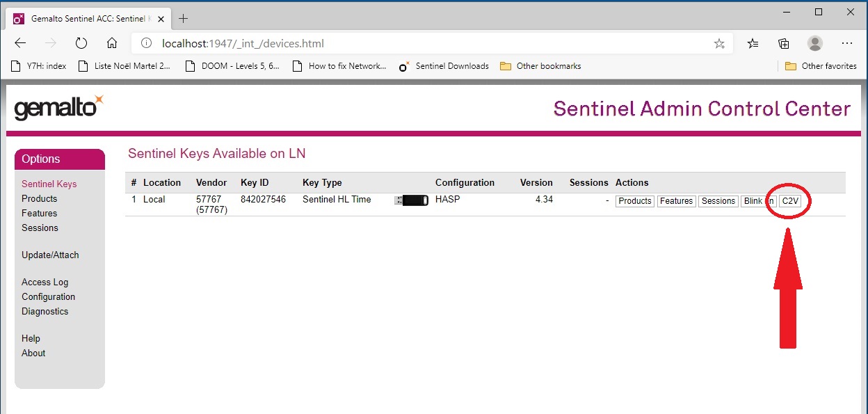
Task: Reload the current page
Action: [x=81, y=43]
